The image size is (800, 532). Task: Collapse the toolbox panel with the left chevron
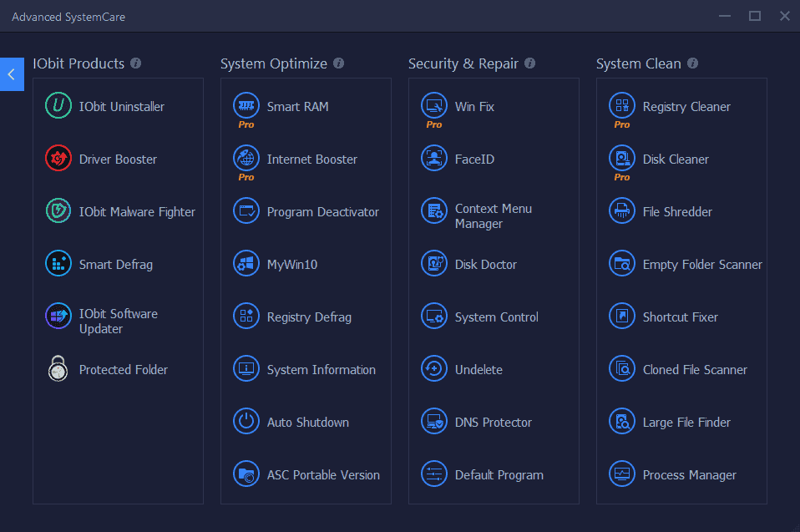coord(12,74)
